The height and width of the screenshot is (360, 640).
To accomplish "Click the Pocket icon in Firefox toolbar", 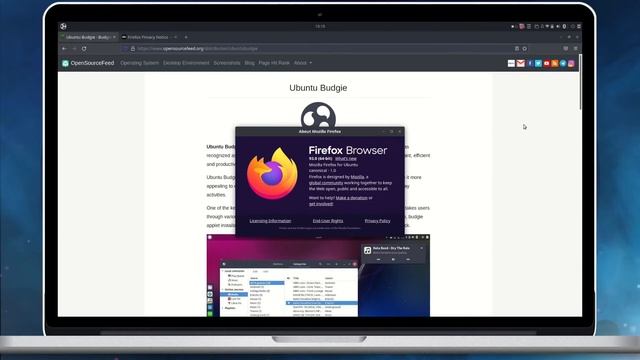I will (x=566, y=49).
